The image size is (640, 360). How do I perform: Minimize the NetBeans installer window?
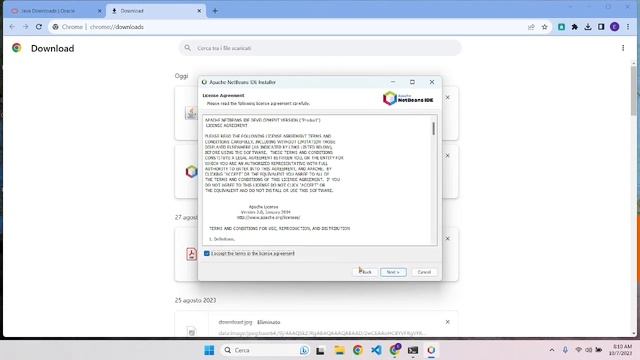pyautogui.click(x=393, y=82)
